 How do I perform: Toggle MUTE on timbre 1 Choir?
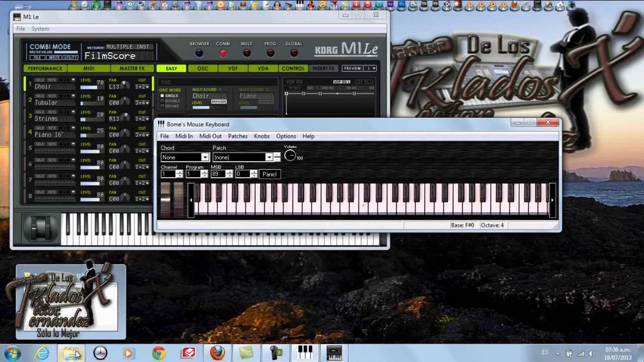[52, 80]
